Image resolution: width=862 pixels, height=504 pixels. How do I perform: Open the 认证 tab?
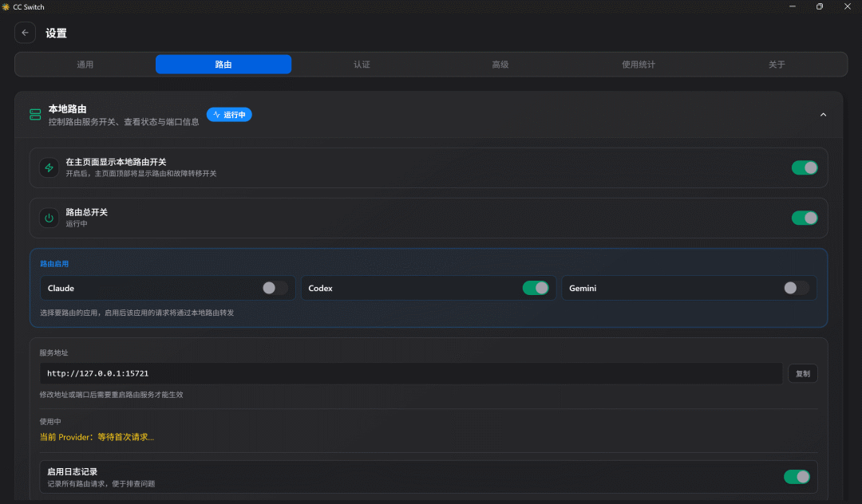coord(362,65)
